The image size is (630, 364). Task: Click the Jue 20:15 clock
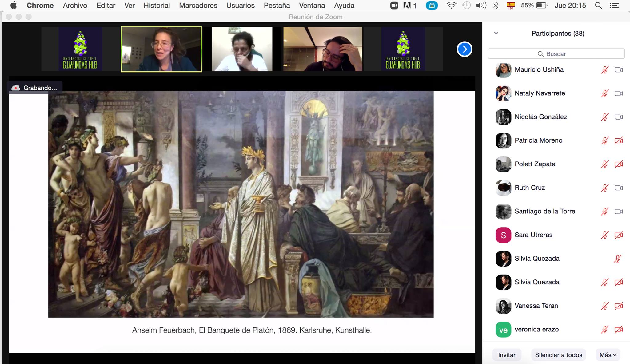[570, 6]
